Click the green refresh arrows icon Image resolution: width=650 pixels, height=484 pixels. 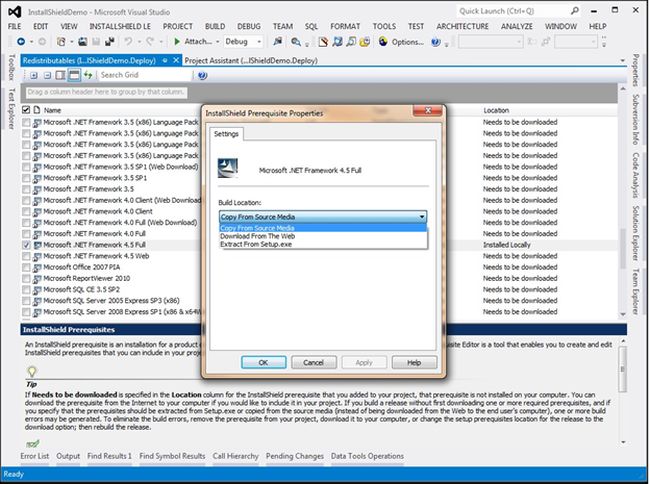click(x=88, y=75)
